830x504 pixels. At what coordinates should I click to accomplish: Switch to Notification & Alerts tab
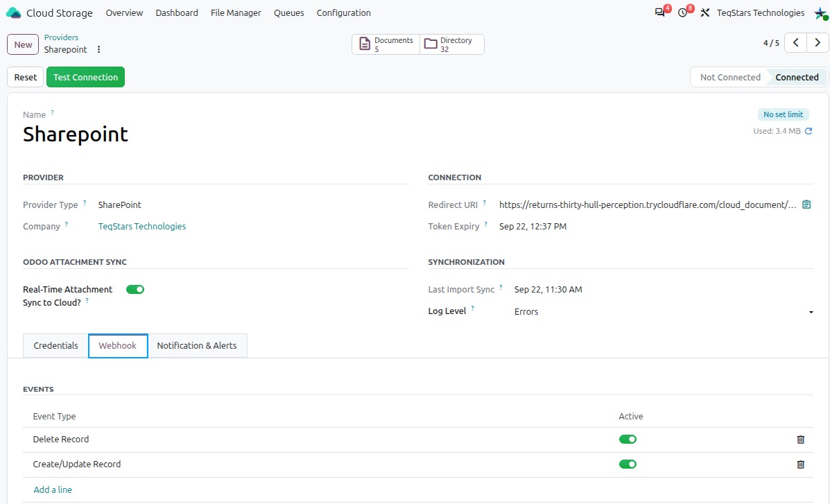click(197, 346)
